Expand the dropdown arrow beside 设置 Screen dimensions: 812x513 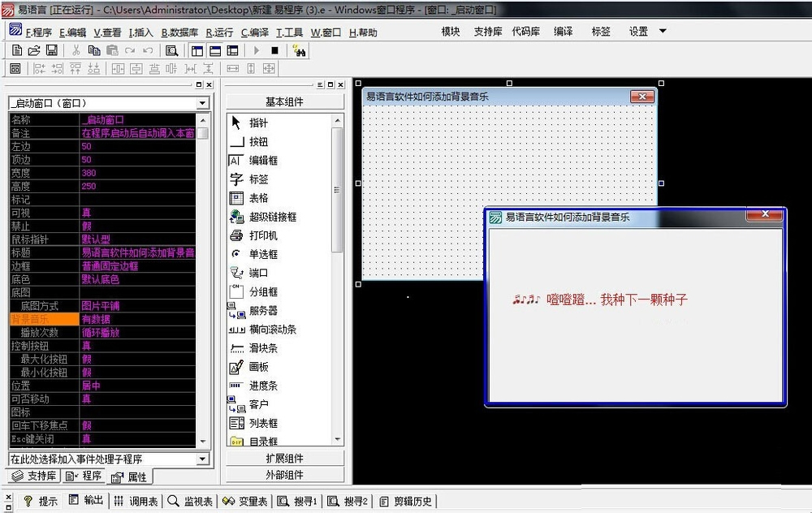(x=663, y=32)
